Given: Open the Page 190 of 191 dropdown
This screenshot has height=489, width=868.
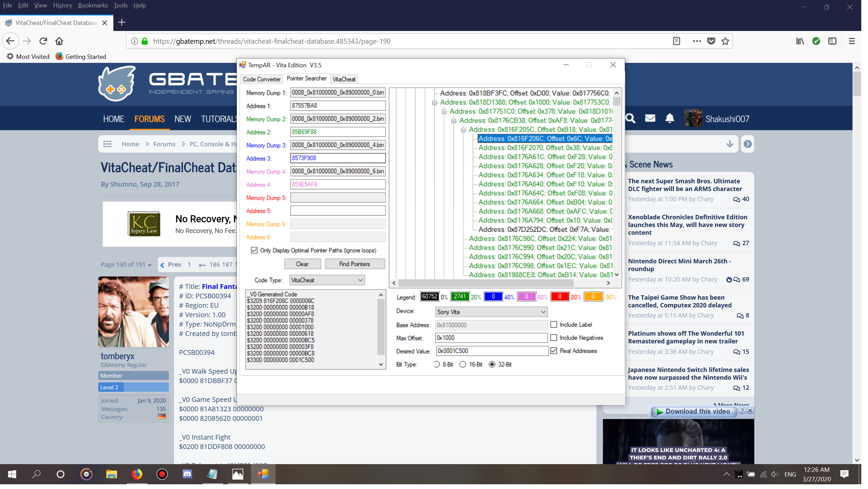Looking at the screenshot, I should pyautogui.click(x=126, y=265).
